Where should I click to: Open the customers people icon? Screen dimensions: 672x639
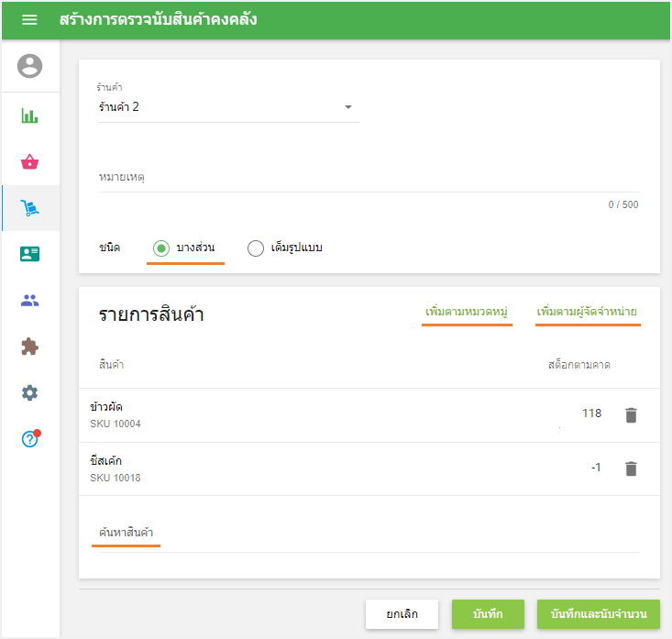(30, 301)
